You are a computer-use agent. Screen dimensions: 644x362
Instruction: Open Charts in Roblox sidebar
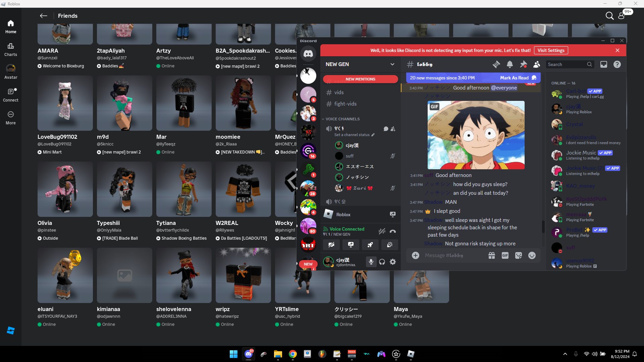(x=11, y=49)
